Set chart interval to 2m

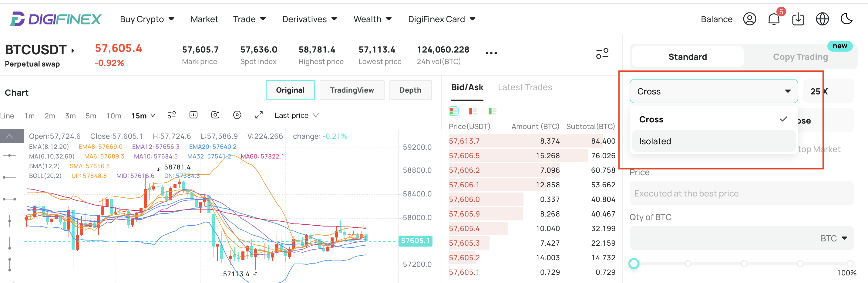[50, 116]
